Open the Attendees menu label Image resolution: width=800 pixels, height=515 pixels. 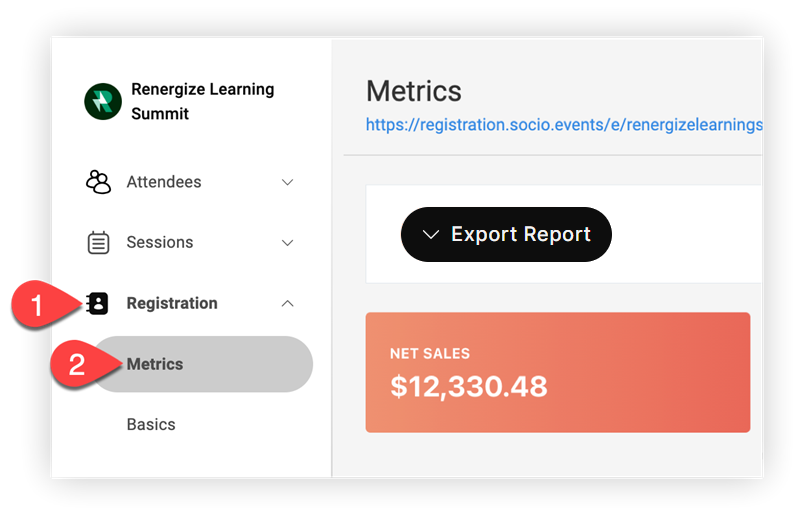[164, 182]
